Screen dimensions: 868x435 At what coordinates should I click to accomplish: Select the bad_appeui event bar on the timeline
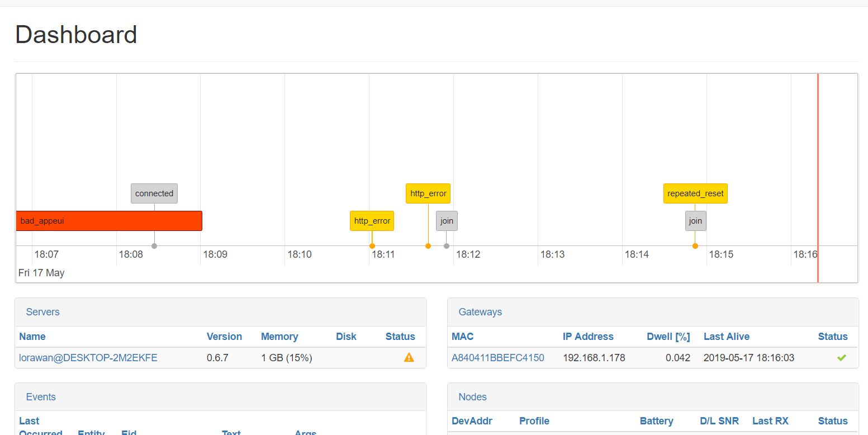click(x=109, y=221)
